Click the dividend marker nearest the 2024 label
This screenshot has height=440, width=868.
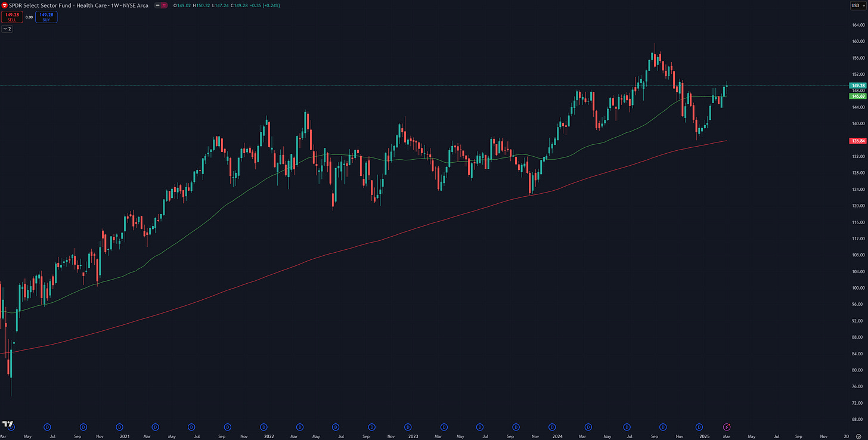tap(552, 427)
